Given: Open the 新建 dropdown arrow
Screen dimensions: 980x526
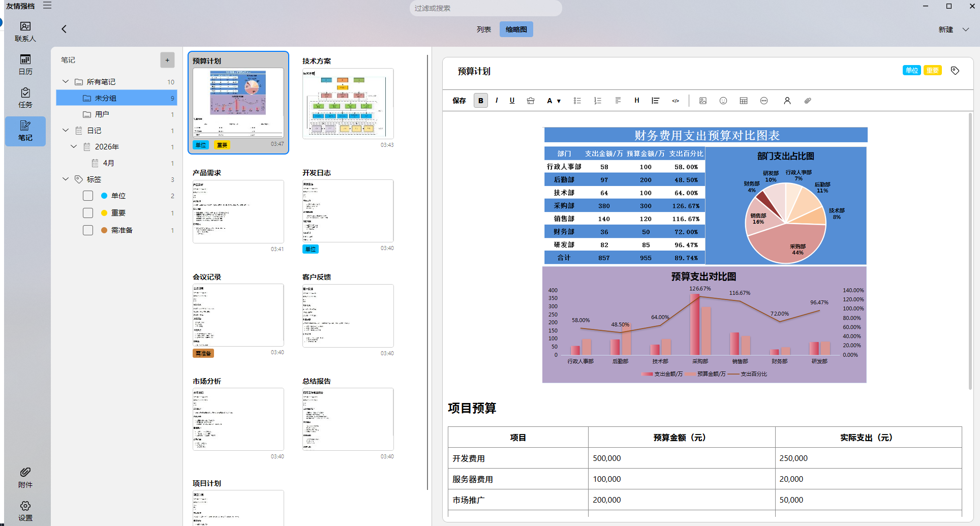Looking at the screenshot, I should click(965, 29).
